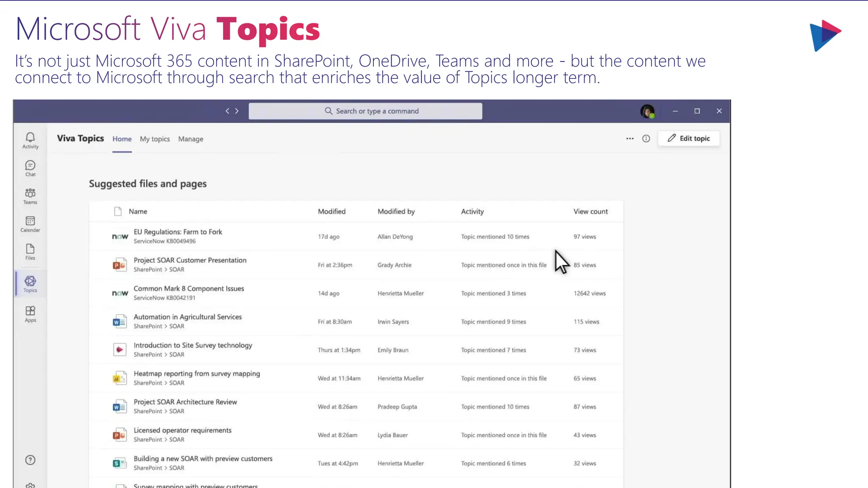
Task: Click Lydia Bauer in Modified by
Action: pyautogui.click(x=392, y=435)
